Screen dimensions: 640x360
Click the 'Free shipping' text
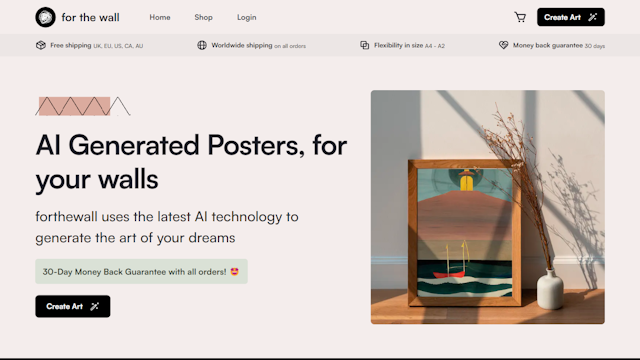[x=71, y=45]
